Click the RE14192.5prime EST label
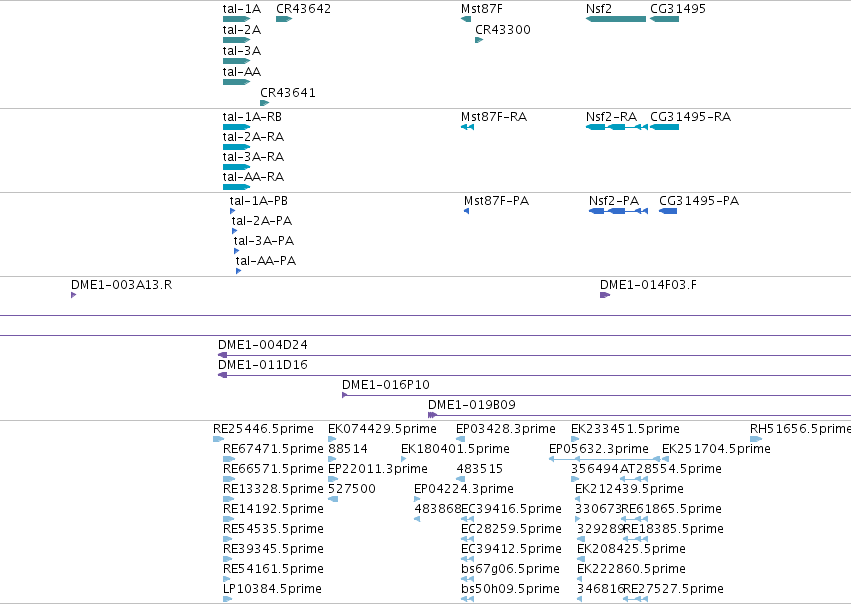Screen dimensions: 851x604 [273, 510]
